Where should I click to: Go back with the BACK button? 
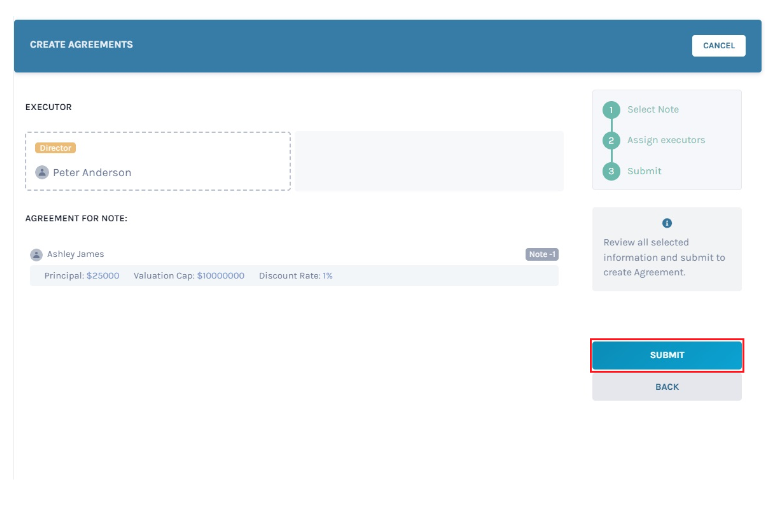coord(667,387)
